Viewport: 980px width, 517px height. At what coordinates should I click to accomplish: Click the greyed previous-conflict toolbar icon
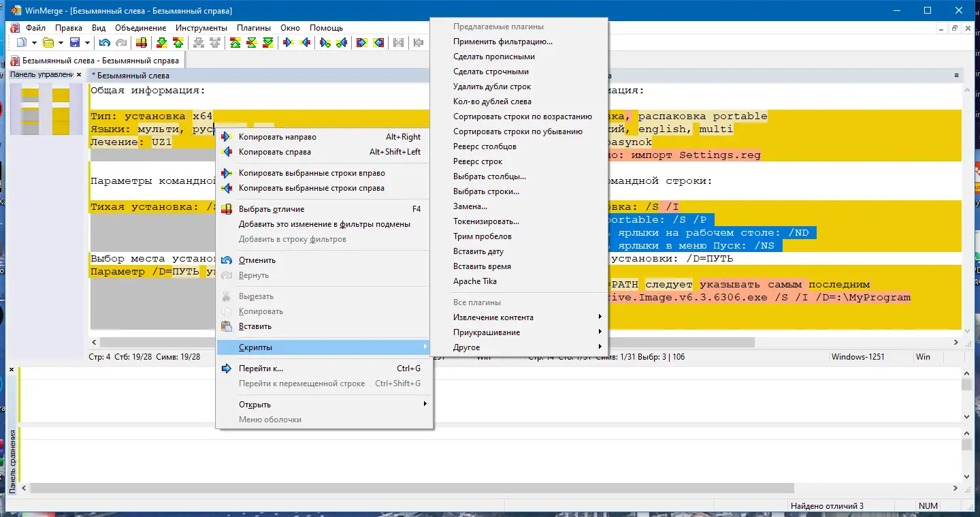point(215,43)
